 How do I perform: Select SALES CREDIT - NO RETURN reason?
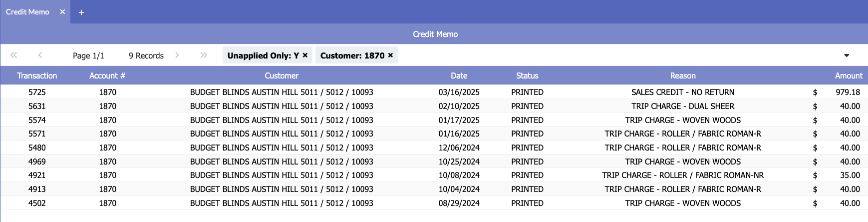(683, 92)
